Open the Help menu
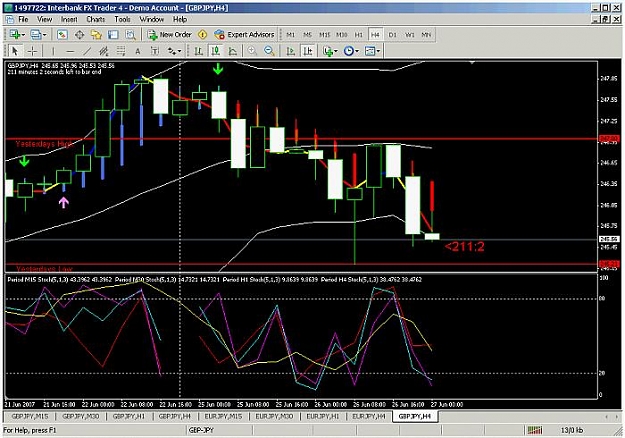625x438 pixels. (x=180, y=19)
